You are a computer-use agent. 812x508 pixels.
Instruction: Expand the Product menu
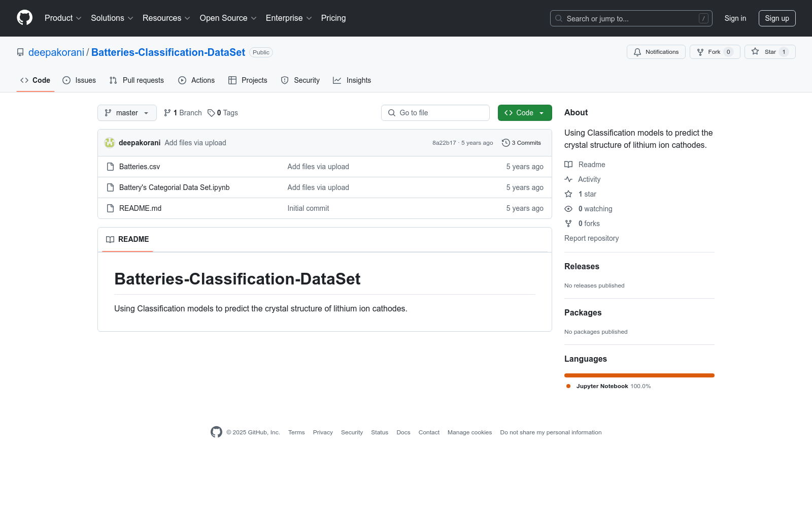click(63, 18)
